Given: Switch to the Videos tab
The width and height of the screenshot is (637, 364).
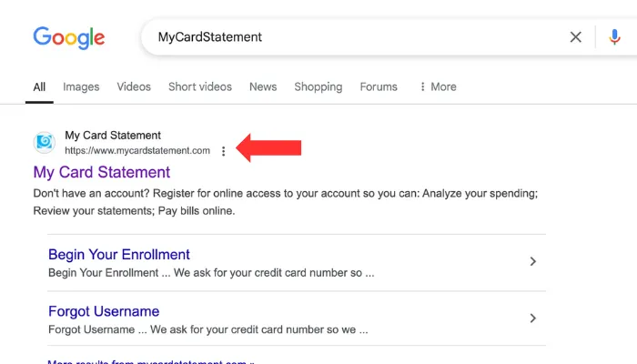Looking at the screenshot, I should (x=134, y=87).
